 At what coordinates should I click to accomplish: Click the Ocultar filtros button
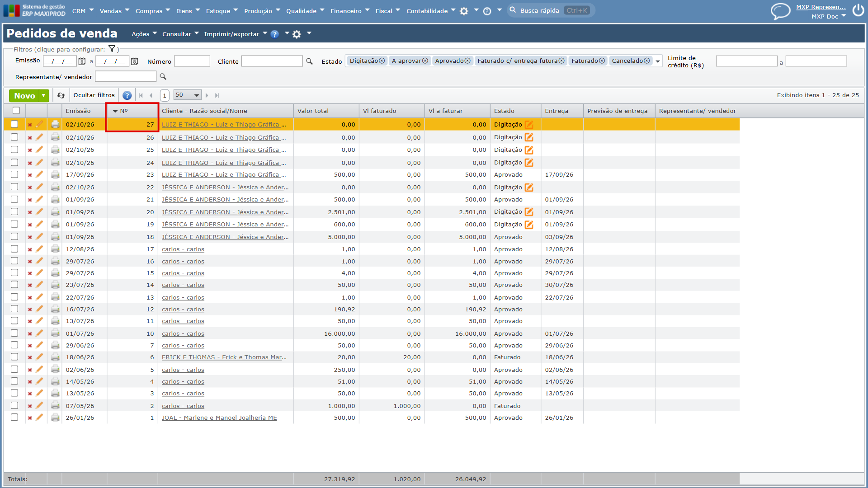click(94, 95)
